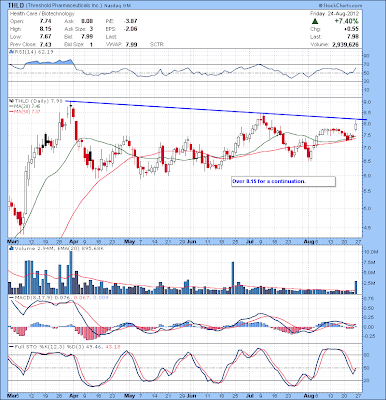Click the MACD(8,17,9) legend marker
386x400 pixels.
point(11,297)
